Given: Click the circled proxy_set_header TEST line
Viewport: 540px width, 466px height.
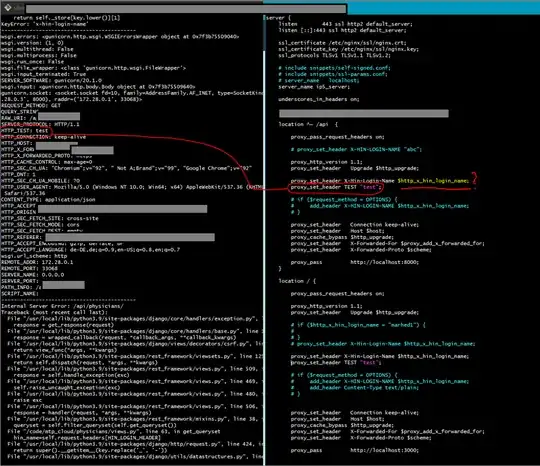Looking at the screenshot, I should [x=335, y=187].
